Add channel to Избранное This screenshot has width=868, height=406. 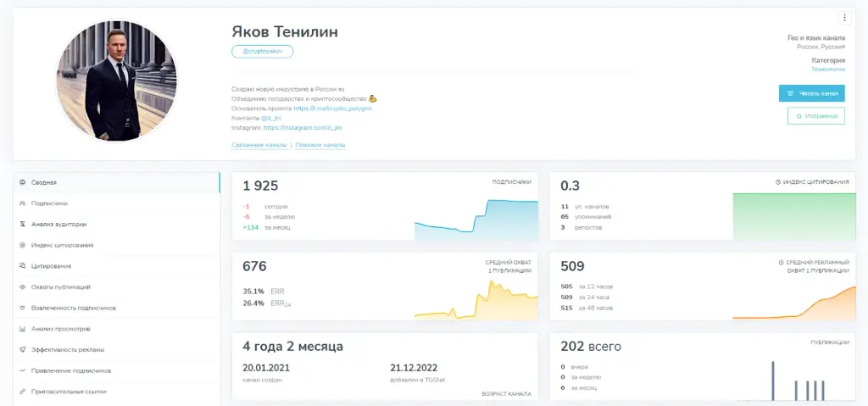coord(816,116)
